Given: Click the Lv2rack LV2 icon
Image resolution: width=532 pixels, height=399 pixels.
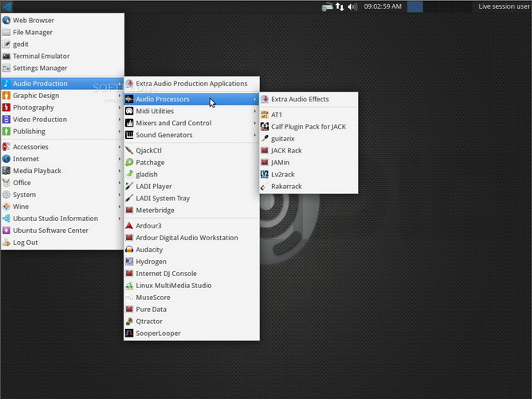Looking at the screenshot, I should pyautogui.click(x=265, y=174).
